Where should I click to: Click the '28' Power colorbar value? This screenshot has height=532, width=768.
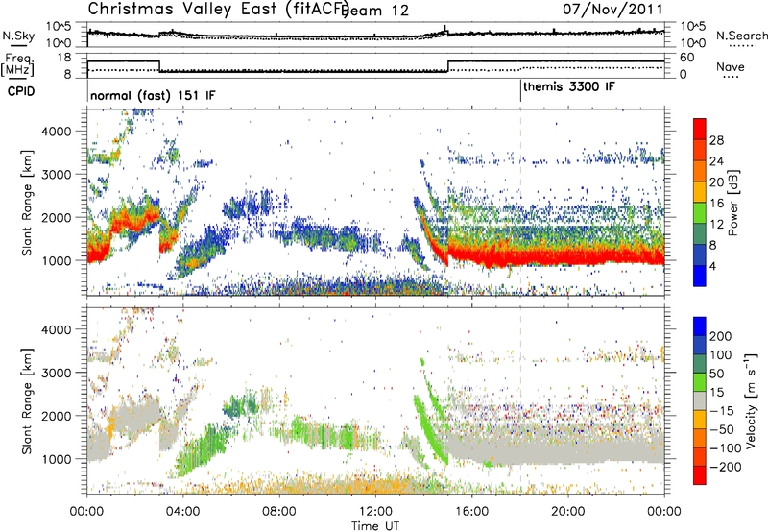[716, 140]
